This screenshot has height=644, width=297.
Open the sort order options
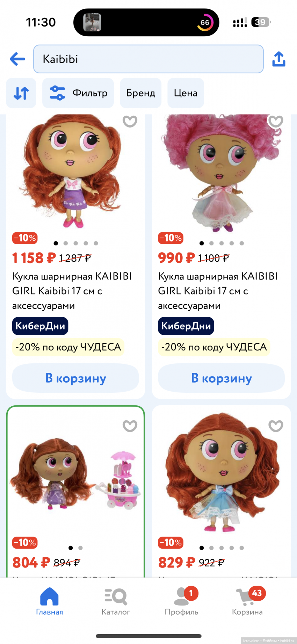[21, 93]
